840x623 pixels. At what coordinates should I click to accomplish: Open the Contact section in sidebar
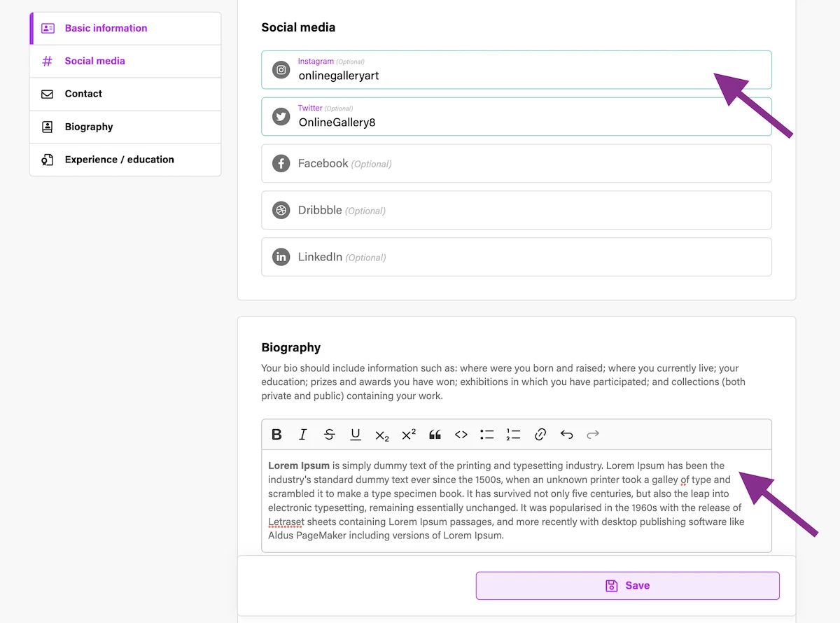[x=125, y=94]
